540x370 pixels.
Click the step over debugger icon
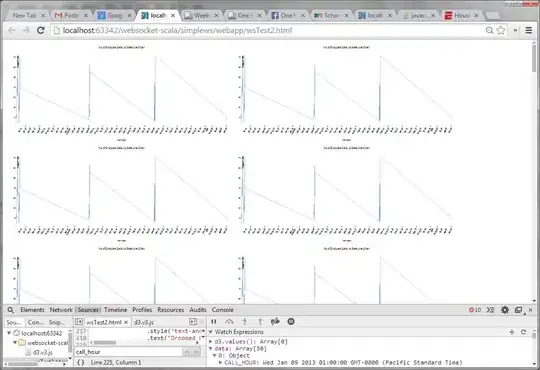[x=229, y=321]
